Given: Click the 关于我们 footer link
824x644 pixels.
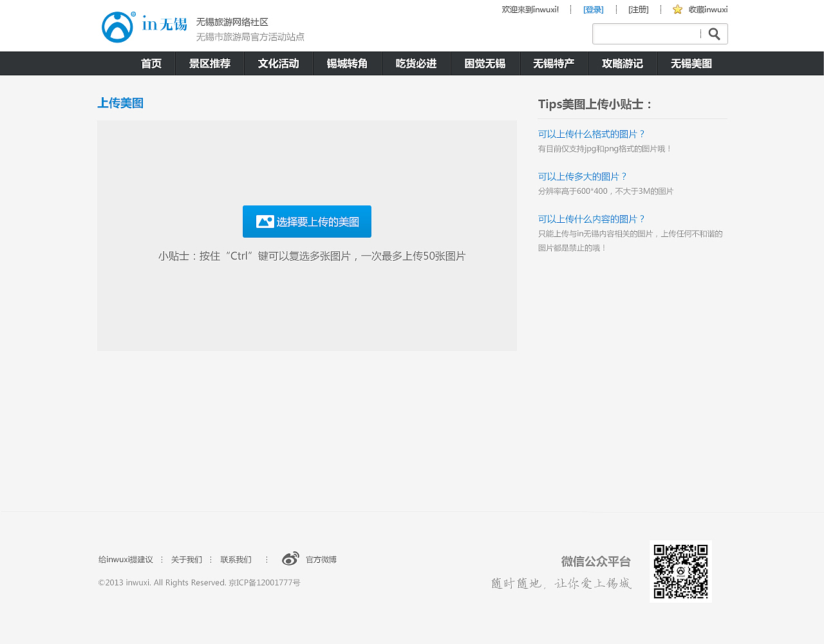Looking at the screenshot, I should [x=186, y=559].
